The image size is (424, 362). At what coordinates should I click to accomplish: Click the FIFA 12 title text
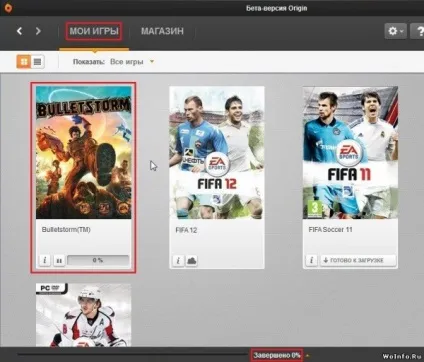pyautogui.click(x=186, y=230)
